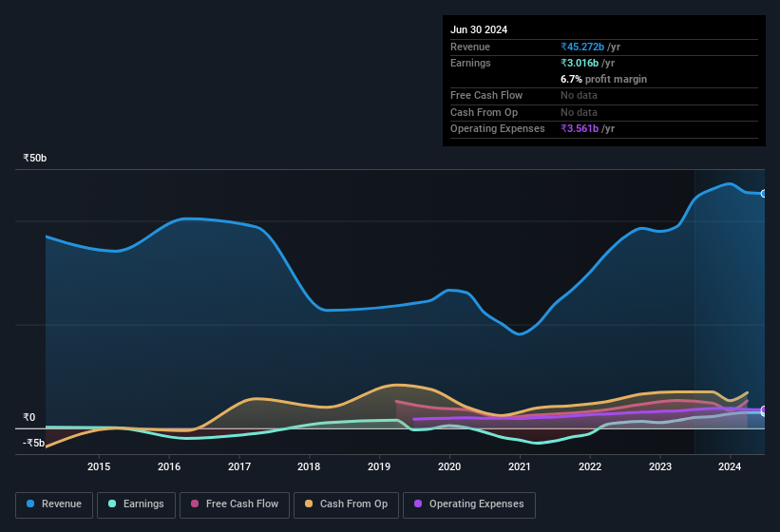
Task: Click the blue Revenue endpoint marker on chart
Action: tap(763, 194)
